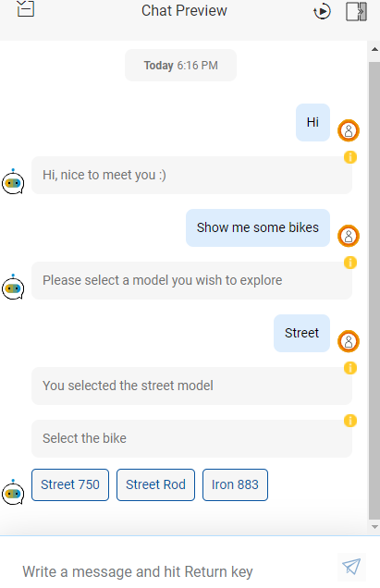This screenshot has height=588, width=380.
Task: Open info icon beside 'You selected the street model'
Action: click(350, 368)
